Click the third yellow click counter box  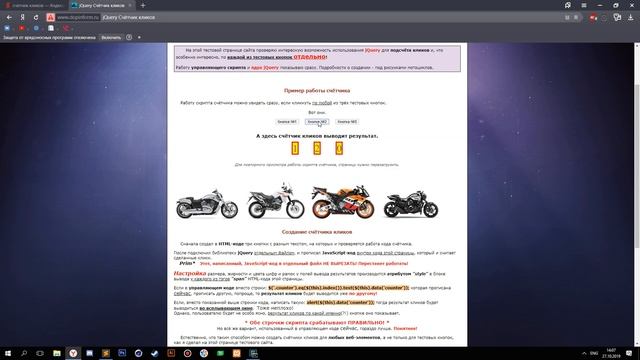[x=339, y=148]
